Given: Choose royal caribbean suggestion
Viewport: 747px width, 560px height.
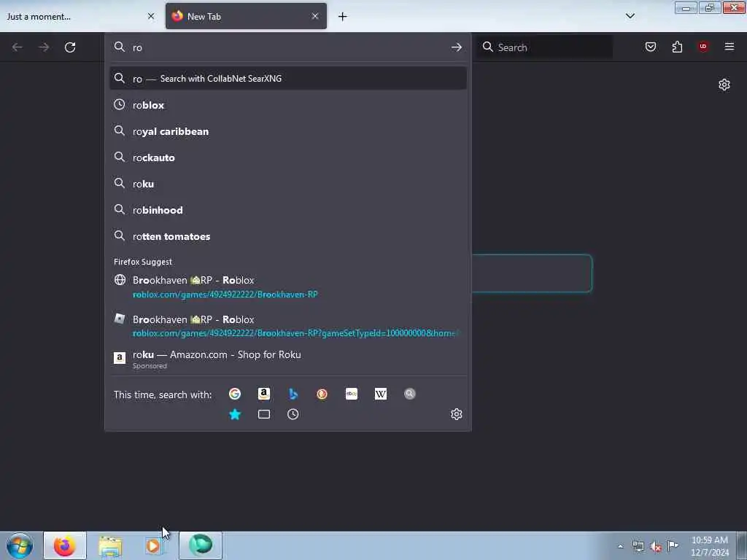Looking at the screenshot, I should 287,131.
